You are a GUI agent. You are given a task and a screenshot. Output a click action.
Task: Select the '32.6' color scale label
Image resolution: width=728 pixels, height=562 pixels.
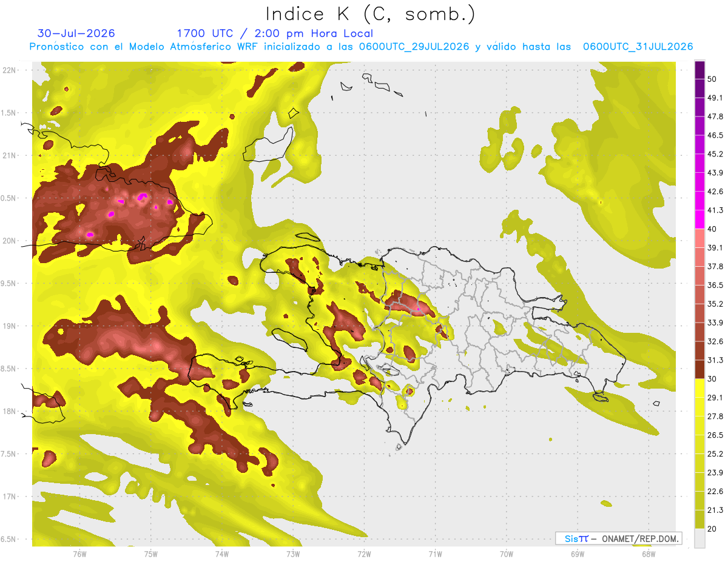tap(715, 341)
